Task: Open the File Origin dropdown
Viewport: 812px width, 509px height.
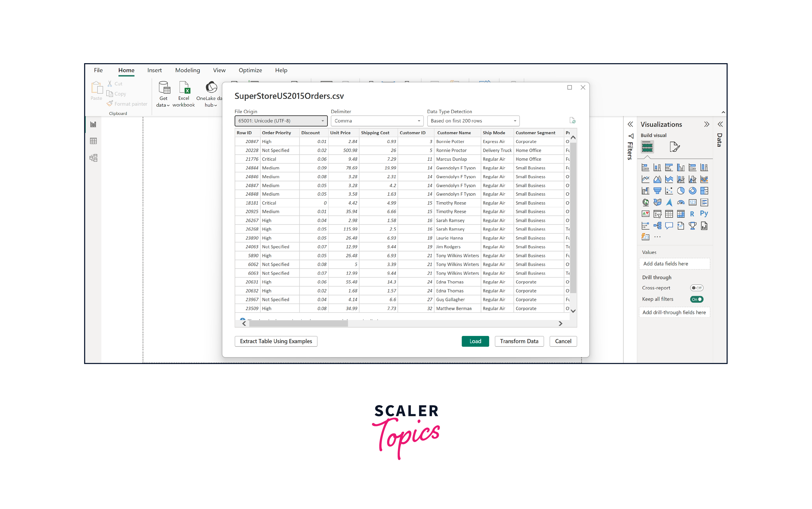Action: click(x=281, y=121)
